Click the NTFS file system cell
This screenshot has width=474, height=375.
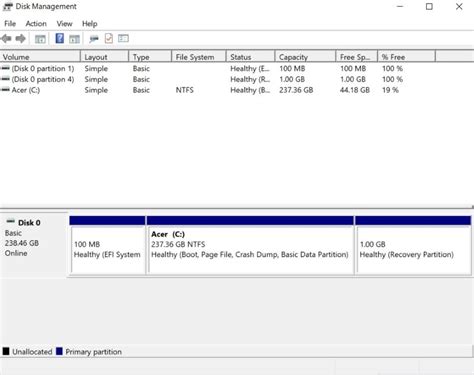pyautogui.click(x=185, y=90)
